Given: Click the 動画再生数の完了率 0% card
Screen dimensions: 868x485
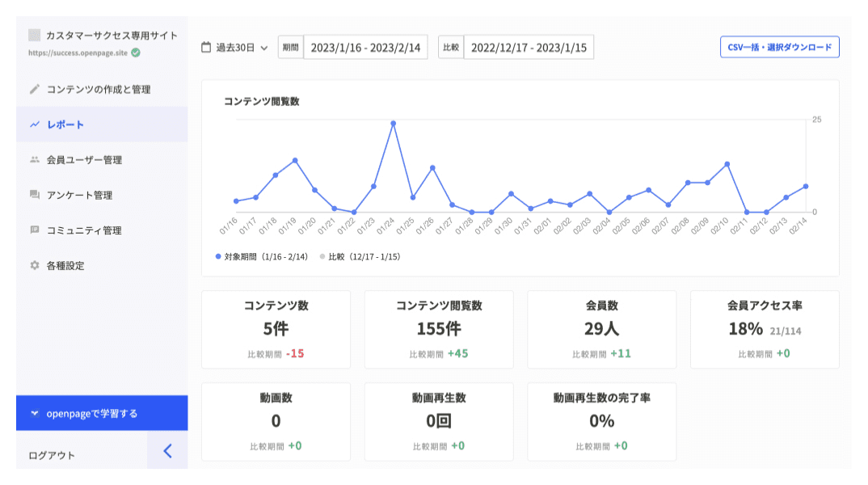Looking at the screenshot, I should 602,421.
